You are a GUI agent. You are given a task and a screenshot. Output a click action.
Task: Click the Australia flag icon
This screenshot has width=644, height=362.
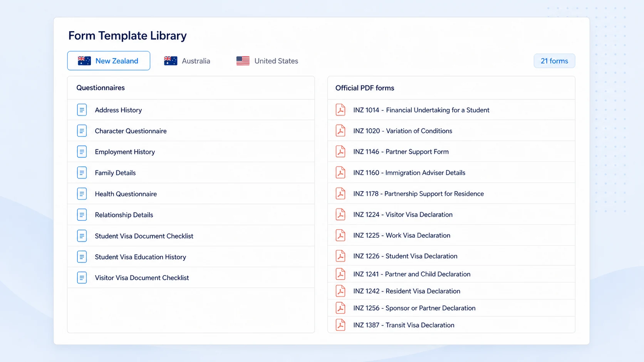pos(171,61)
